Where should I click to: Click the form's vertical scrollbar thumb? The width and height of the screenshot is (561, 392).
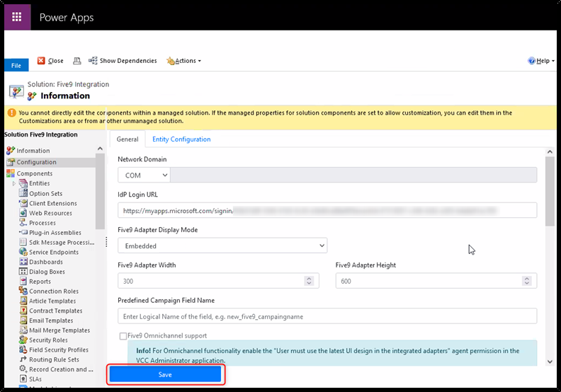point(550,192)
